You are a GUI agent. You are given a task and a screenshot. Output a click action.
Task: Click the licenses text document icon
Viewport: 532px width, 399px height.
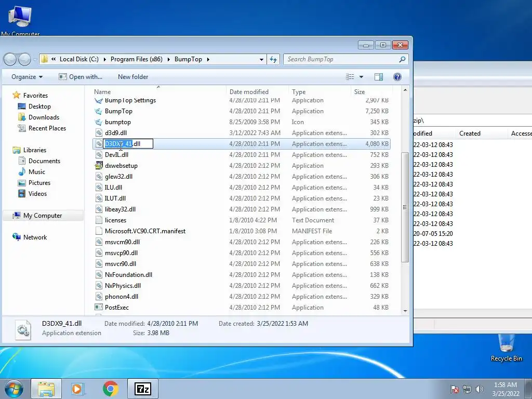98,220
